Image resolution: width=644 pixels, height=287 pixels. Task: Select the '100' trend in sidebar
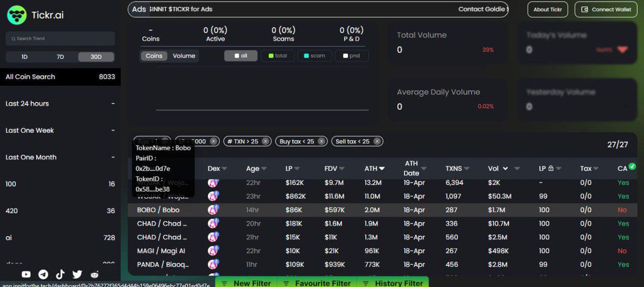coord(60,184)
